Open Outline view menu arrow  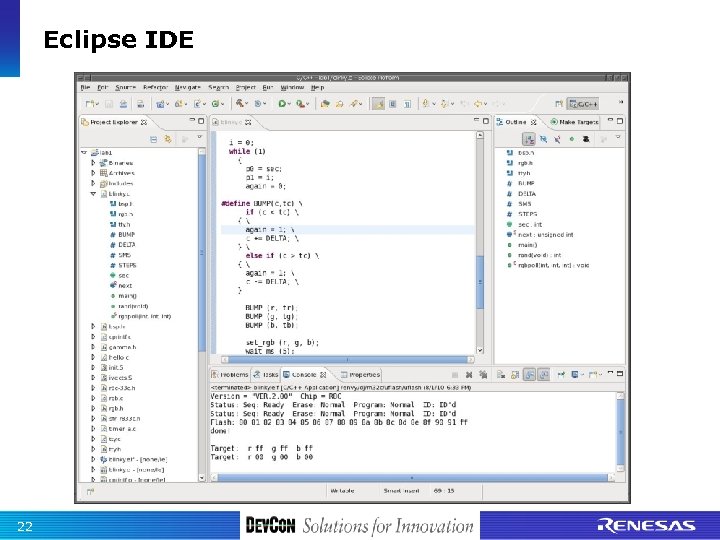pos(618,137)
